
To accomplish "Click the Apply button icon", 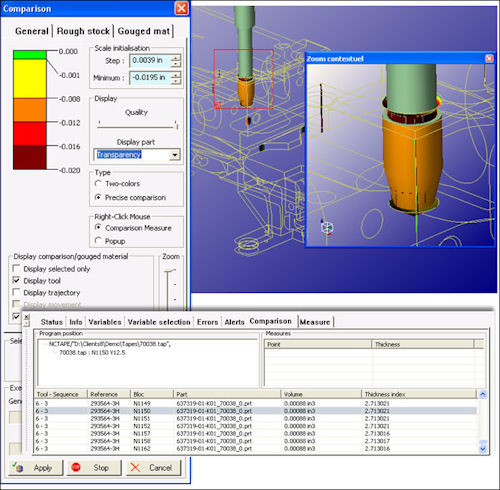I will (18, 467).
